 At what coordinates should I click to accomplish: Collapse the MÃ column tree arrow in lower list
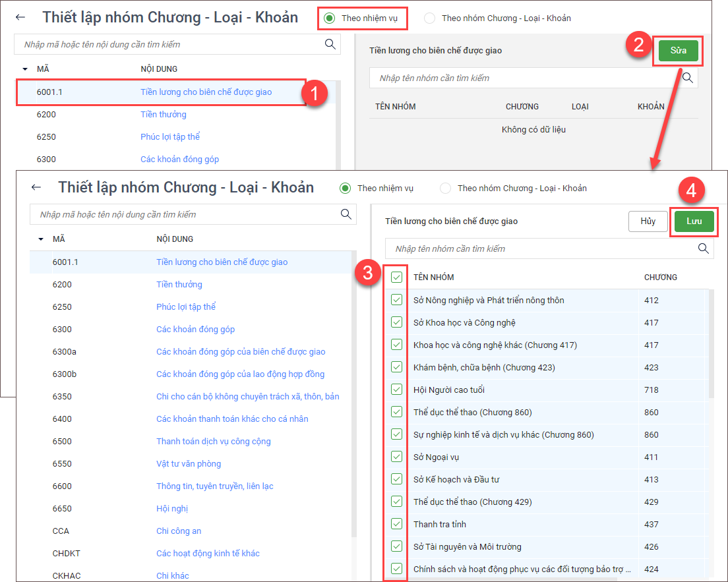(x=41, y=239)
